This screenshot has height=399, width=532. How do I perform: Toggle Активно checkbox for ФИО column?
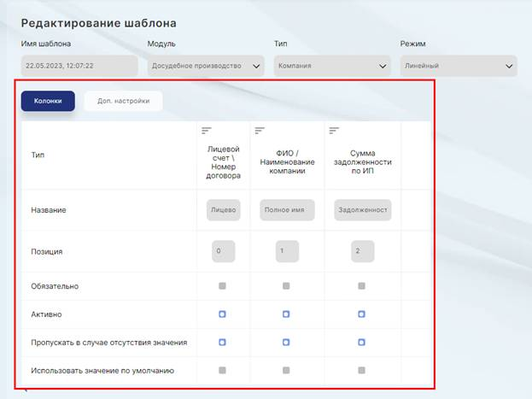pos(286,314)
